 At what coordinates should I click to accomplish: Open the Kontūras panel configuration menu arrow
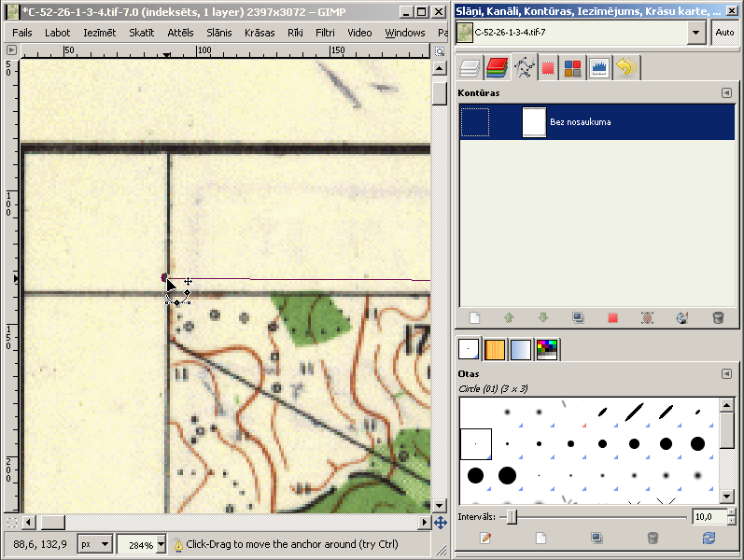[x=726, y=92]
